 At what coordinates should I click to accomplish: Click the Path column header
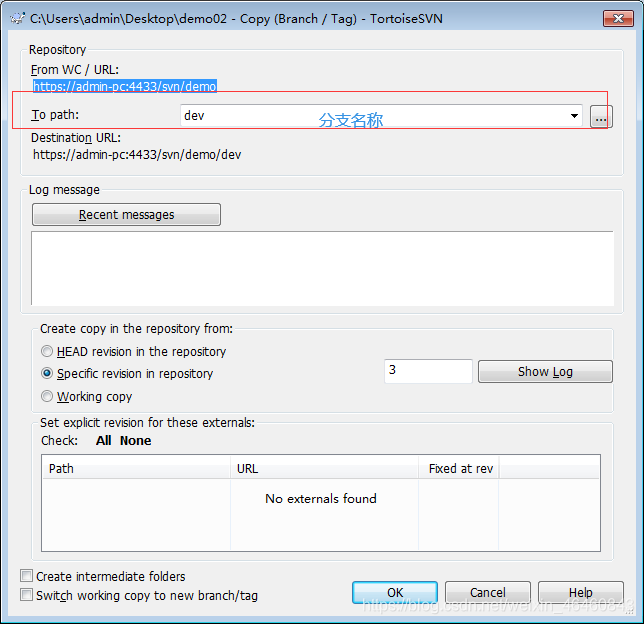(136, 468)
